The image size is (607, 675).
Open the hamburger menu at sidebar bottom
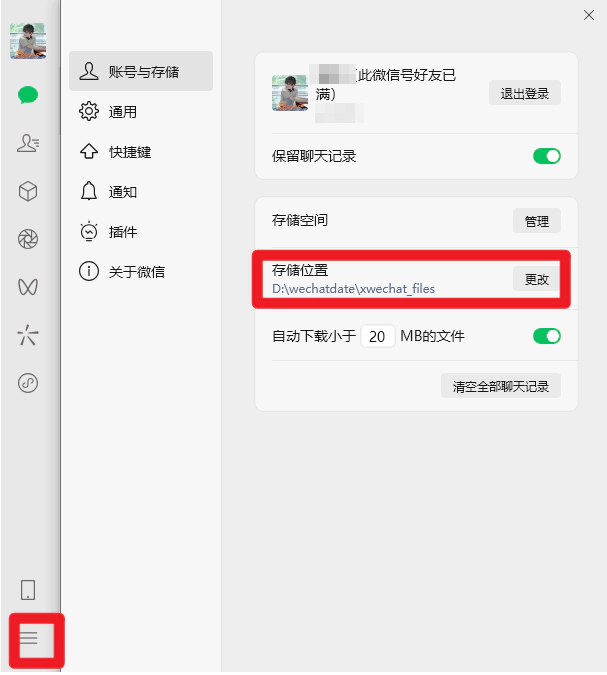point(29,638)
